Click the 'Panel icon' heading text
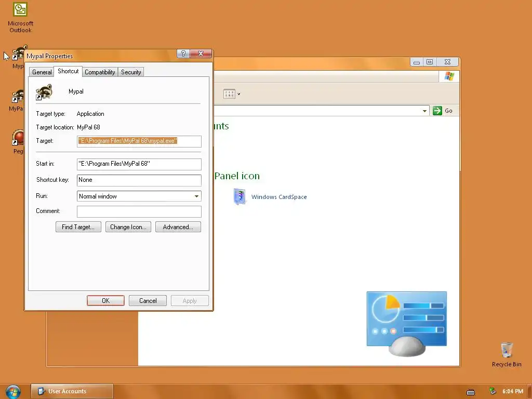The width and height of the screenshot is (532, 399). [237, 176]
